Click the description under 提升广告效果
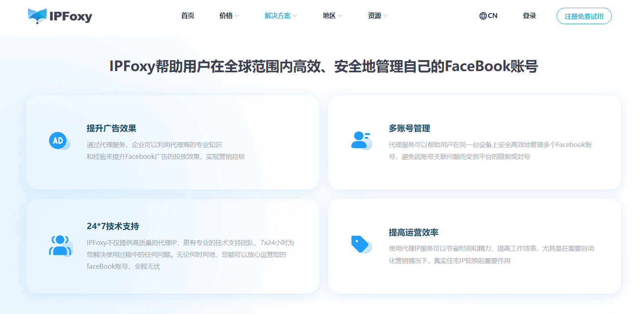Image resolution: width=644 pixels, height=314 pixels. tap(166, 151)
